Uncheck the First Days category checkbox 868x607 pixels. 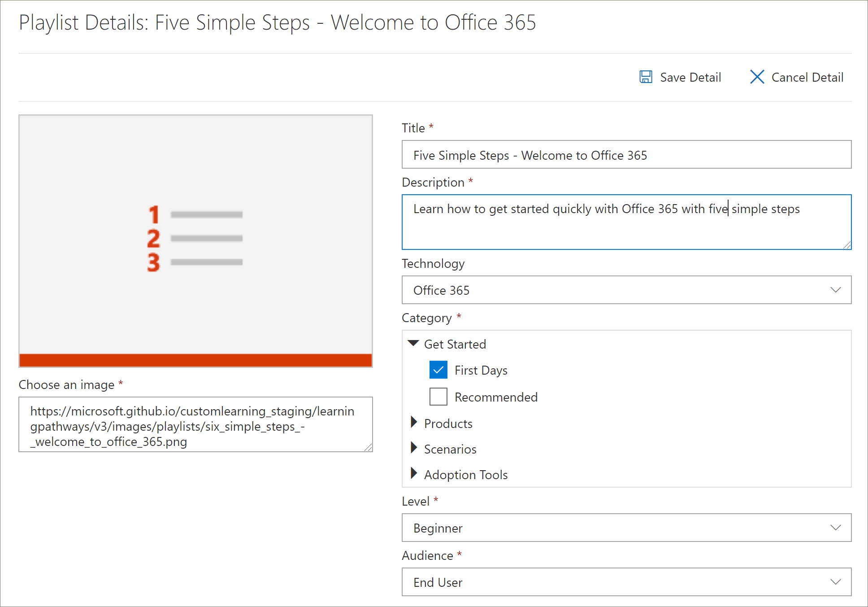[x=438, y=370]
